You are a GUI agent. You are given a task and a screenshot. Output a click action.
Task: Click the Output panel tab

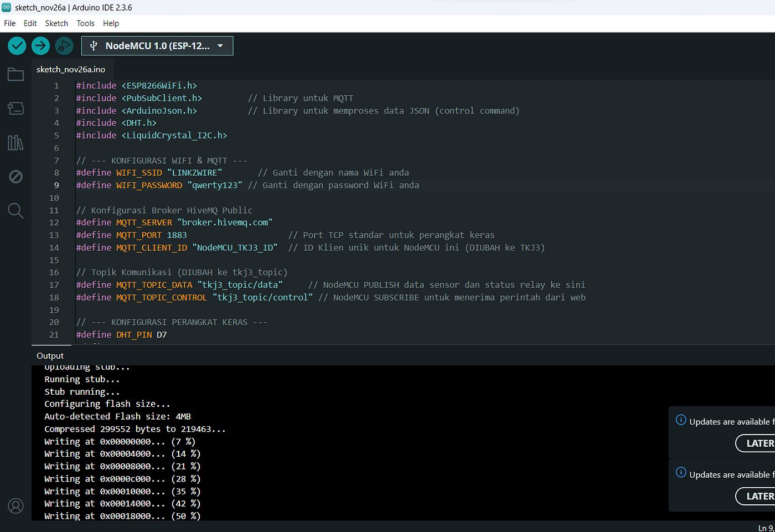point(50,355)
